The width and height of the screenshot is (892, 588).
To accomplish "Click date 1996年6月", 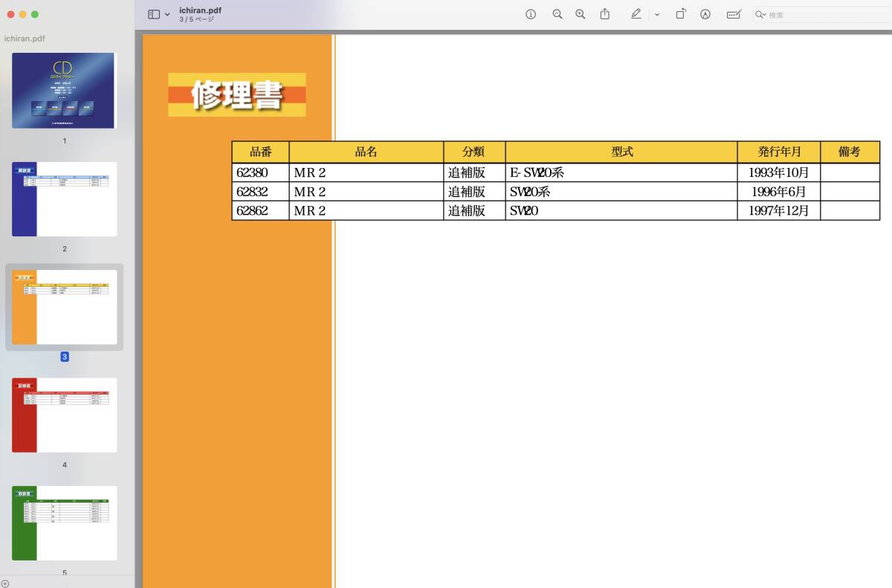I will (x=779, y=192).
